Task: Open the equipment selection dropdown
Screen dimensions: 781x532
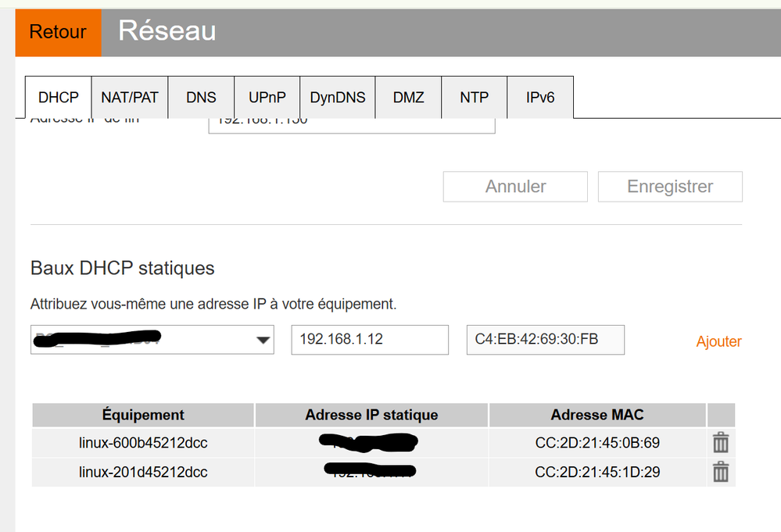Action: [263, 341]
